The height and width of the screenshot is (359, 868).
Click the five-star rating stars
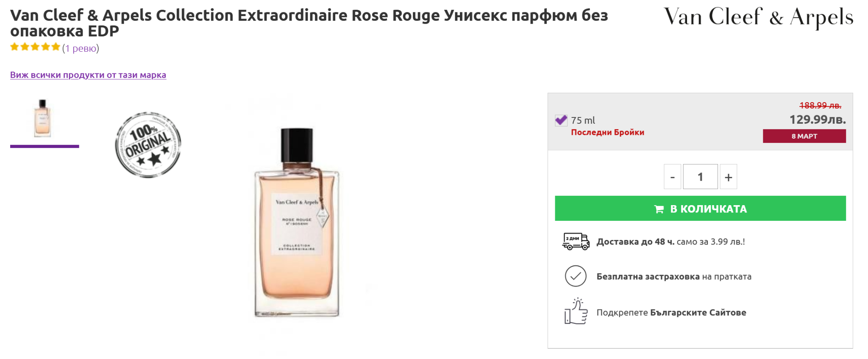[x=35, y=47]
